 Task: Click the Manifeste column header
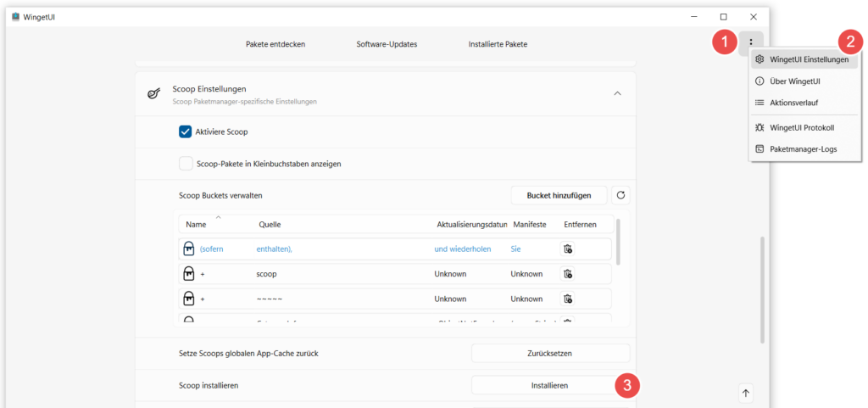pyautogui.click(x=530, y=225)
